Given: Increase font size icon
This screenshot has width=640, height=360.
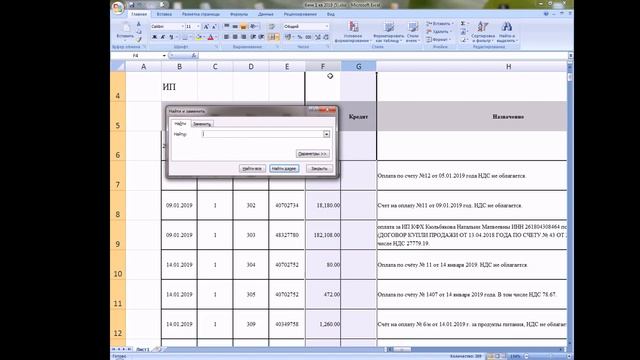Looking at the screenshot, I should coord(207,27).
